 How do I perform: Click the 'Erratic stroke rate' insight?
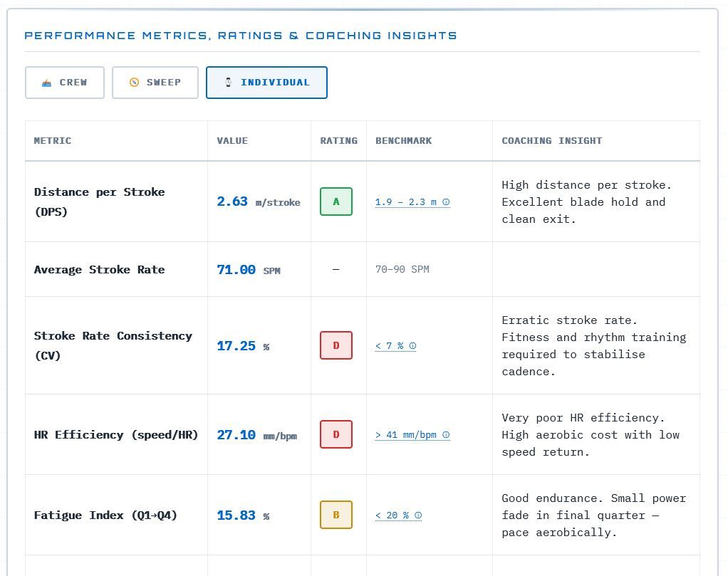pyautogui.click(x=594, y=346)
